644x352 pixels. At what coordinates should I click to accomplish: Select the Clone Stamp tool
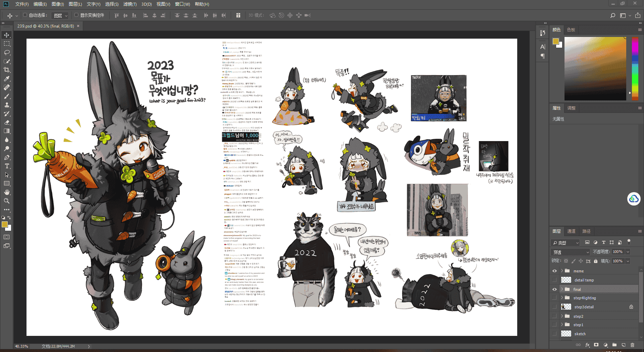[7, 105]
